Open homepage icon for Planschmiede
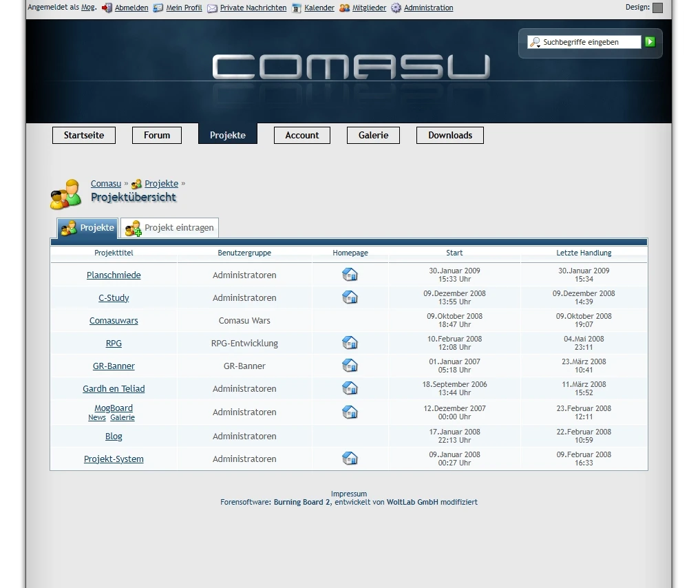The width and height of the screenshot is (700, 588). point(350,275)
